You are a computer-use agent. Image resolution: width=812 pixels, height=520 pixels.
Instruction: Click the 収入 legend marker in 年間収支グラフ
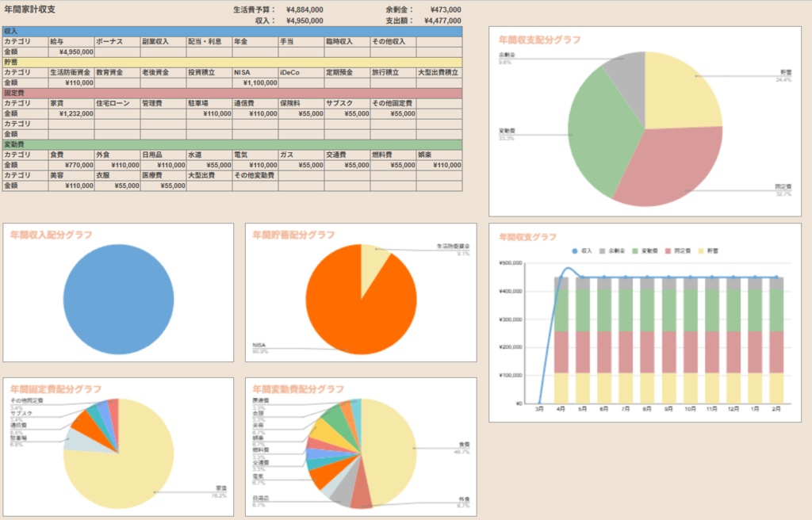point(574,250)
